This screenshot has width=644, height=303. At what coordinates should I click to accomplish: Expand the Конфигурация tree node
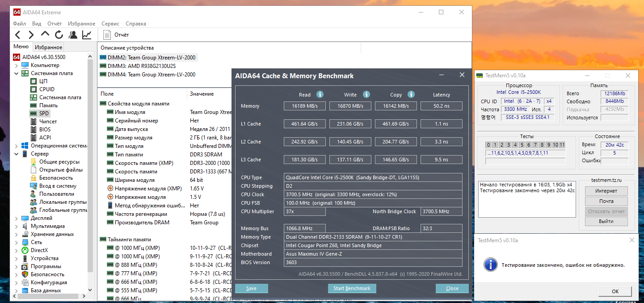[x=17, y=282]
